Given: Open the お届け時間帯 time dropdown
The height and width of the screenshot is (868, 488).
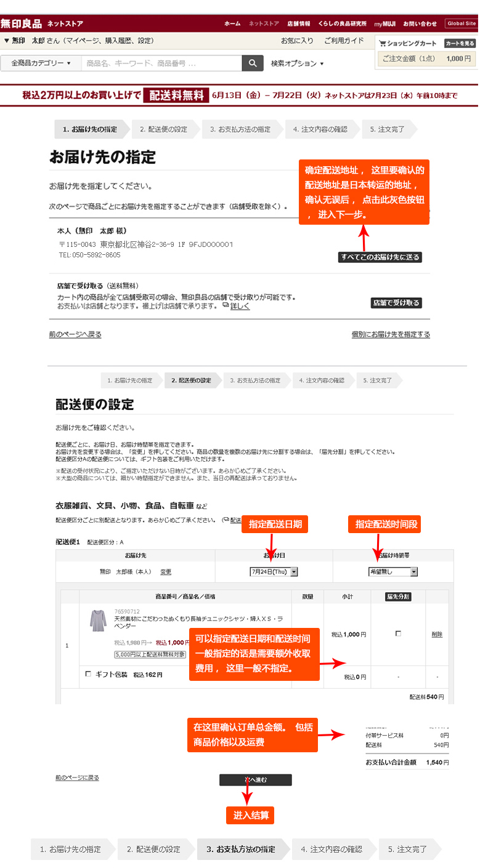Looking at the screenshot, I should [393, 572].
